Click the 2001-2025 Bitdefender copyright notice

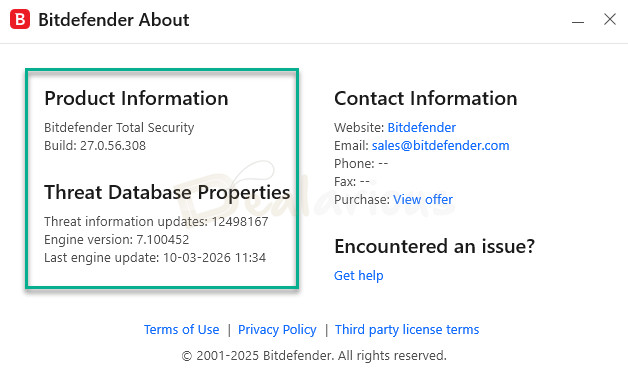point(314,356)
